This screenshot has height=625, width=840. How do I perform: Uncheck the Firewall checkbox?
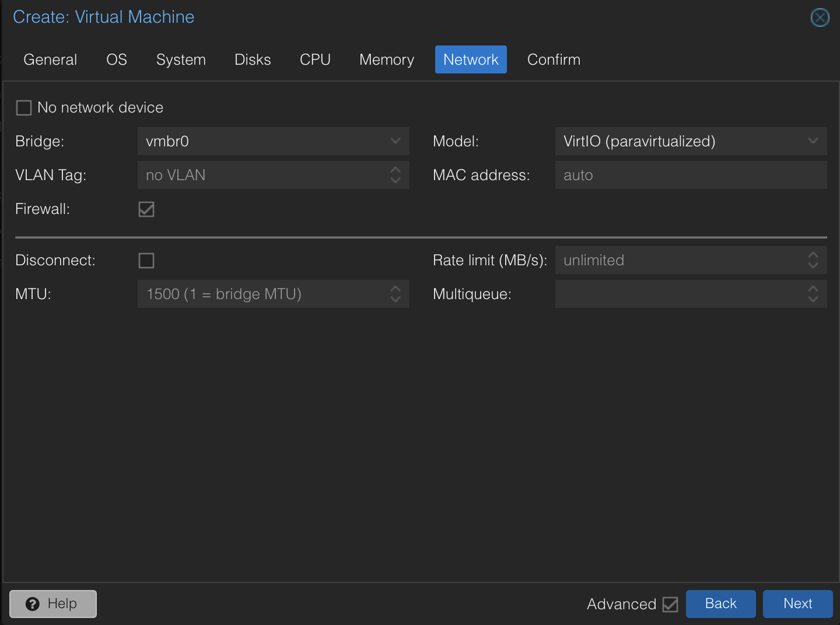[x=146, y=209]
